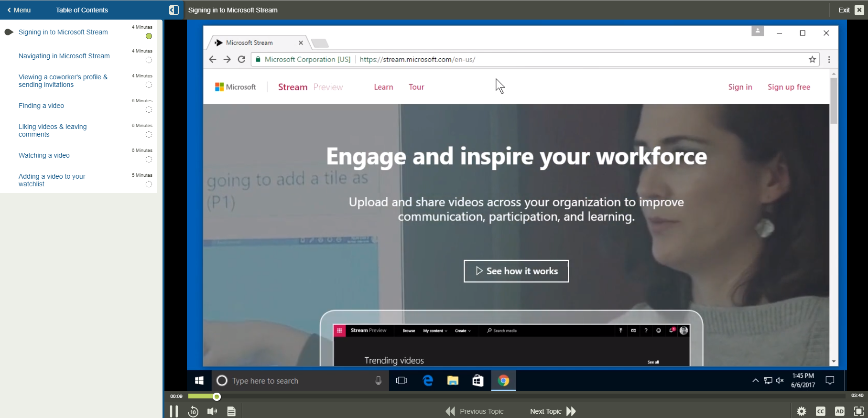
Task: Click green status circle for Signing in topic
Action: point(149,36)
